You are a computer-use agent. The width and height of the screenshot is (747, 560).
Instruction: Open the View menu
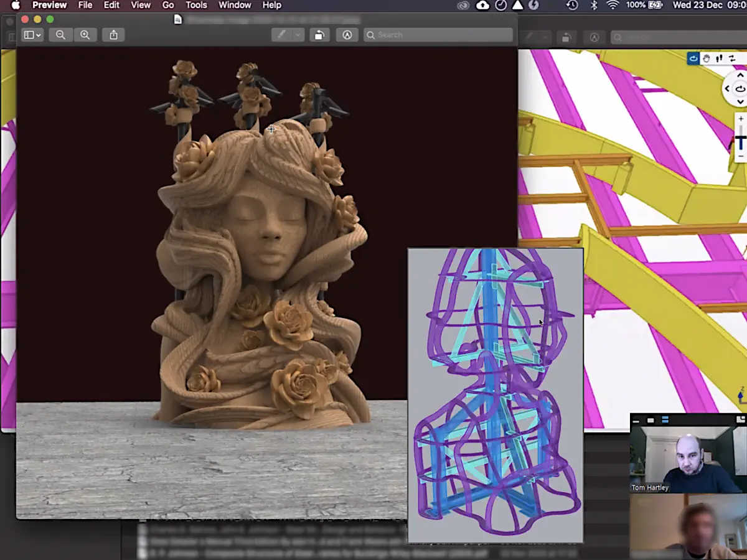[x=140, y=5]
